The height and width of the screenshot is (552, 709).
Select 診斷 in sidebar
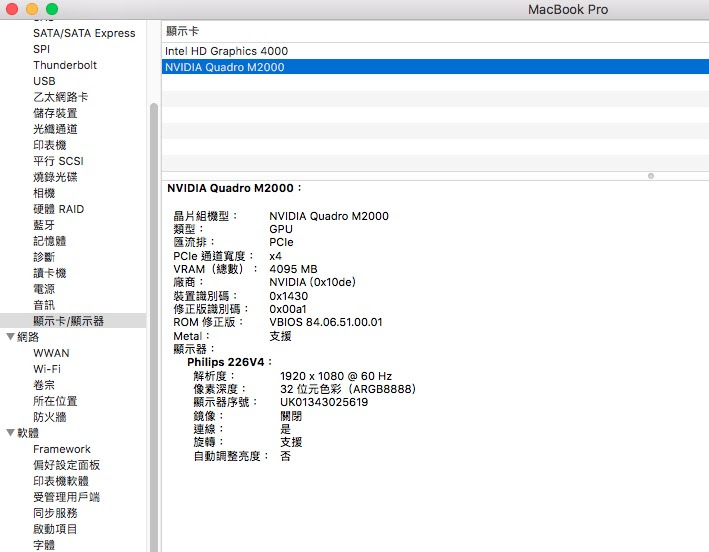[x=44, y=257]
